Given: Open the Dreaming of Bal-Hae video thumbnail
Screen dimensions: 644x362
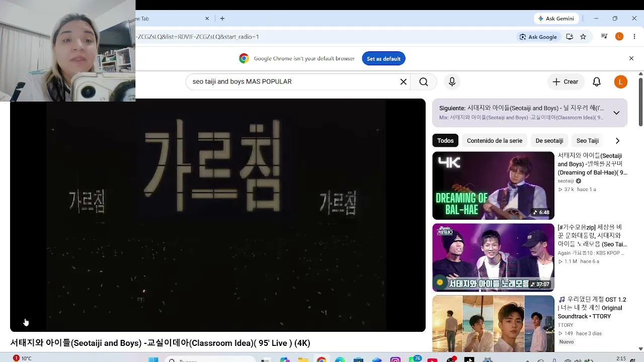Looking at the screenshot, I should (x=493, y=186).
